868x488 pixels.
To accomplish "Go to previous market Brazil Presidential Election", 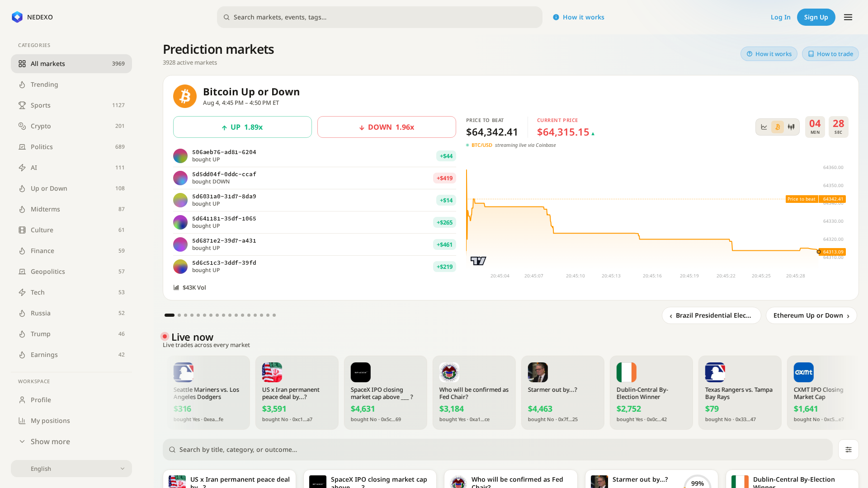I will coord(711,315).
